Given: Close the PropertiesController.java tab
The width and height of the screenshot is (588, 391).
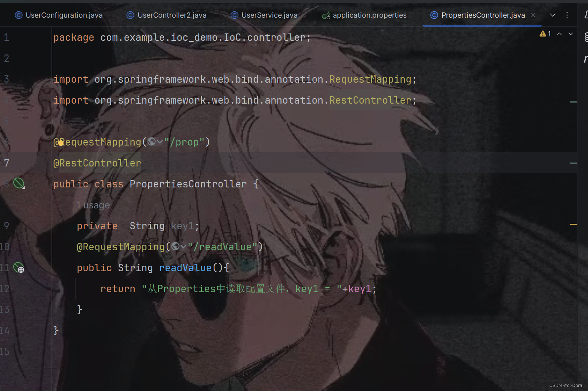Looking at the screenshot, I should pyautogui.click(x=533, y=15).
